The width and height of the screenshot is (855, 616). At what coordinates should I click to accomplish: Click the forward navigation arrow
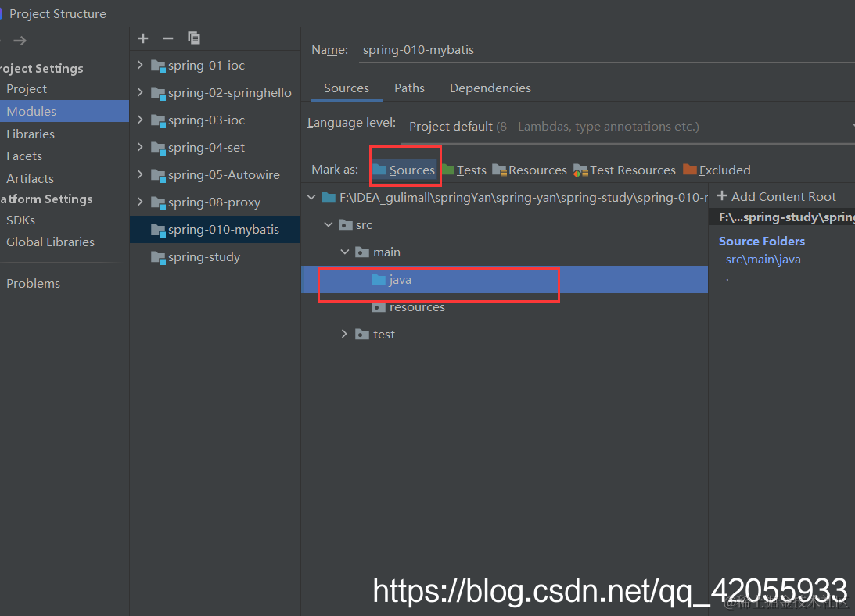click(20, 41)
